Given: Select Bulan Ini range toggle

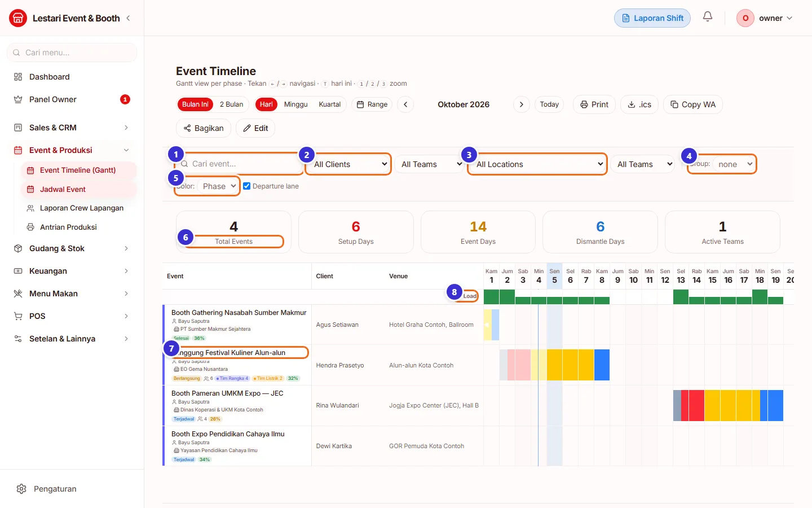Looking at the screenshot, I should [195, 104].
